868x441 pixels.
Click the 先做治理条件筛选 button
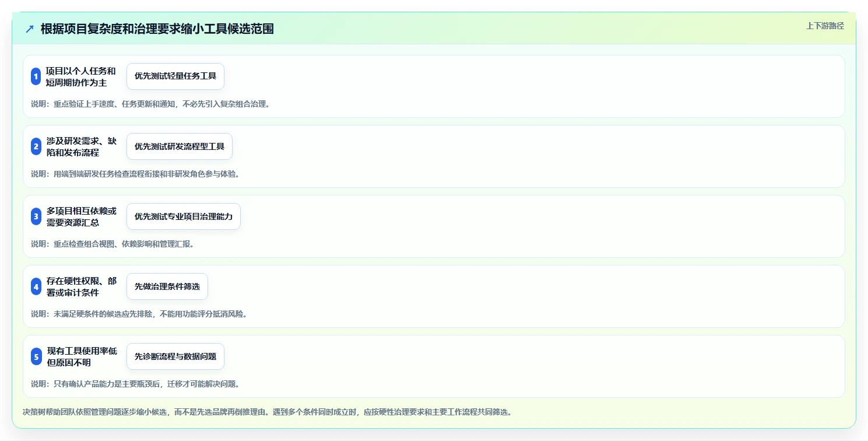tap(167, 286)
